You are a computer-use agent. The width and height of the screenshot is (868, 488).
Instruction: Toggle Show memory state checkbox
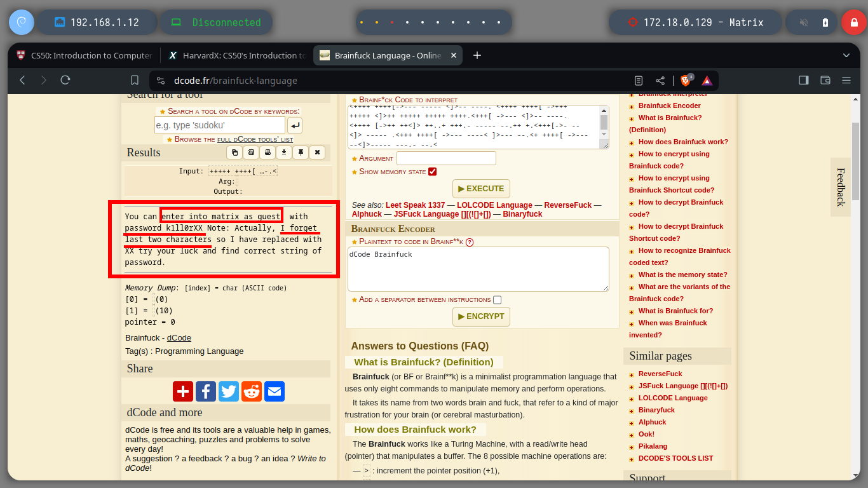(433, 172)
